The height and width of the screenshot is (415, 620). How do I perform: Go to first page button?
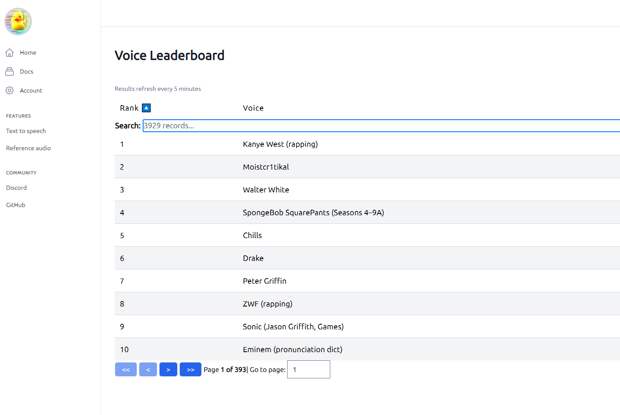coord(126,370)
